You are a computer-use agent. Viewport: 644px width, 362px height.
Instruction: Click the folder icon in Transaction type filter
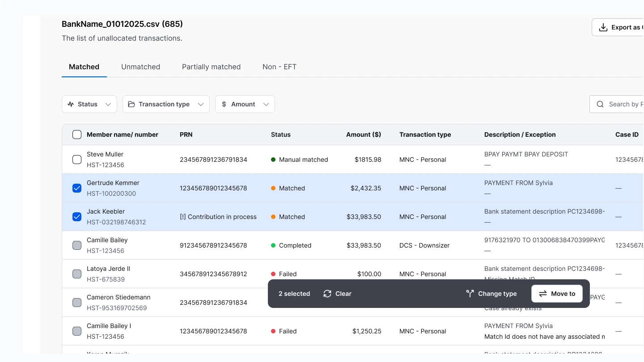tap(131, 104)
